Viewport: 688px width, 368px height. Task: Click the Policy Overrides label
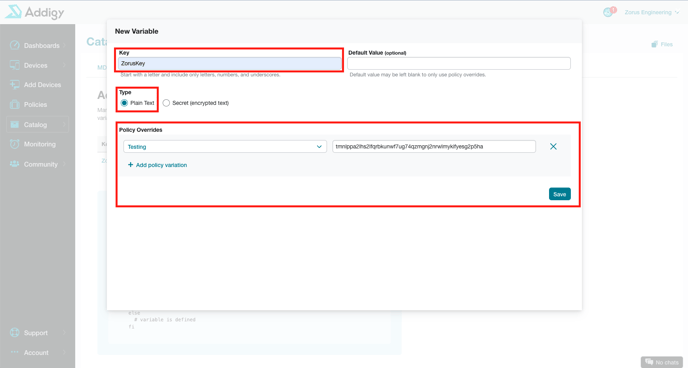(x=140, y=130)
